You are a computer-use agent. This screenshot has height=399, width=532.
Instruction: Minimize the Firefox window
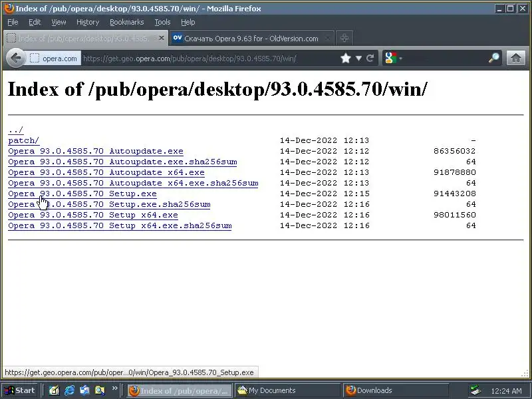point(499,9)
